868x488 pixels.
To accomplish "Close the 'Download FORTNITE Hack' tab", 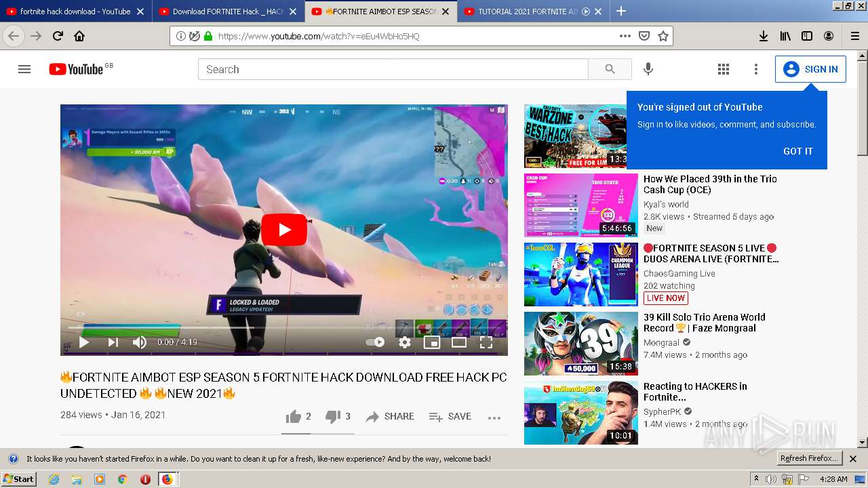I will [x=292, y=12].
